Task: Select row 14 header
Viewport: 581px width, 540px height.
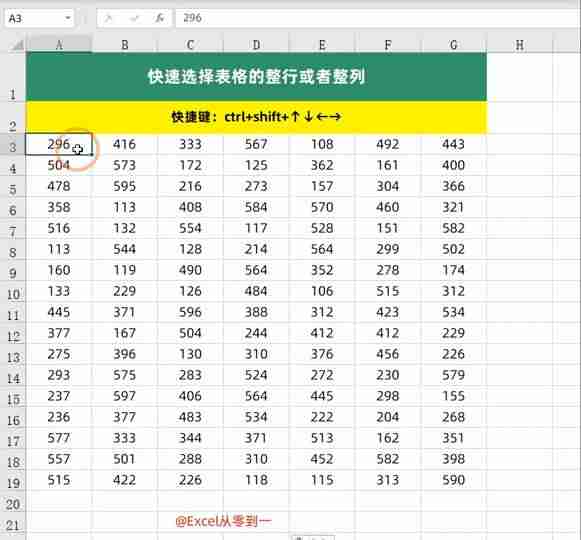Action: click(x=13, y=375)
